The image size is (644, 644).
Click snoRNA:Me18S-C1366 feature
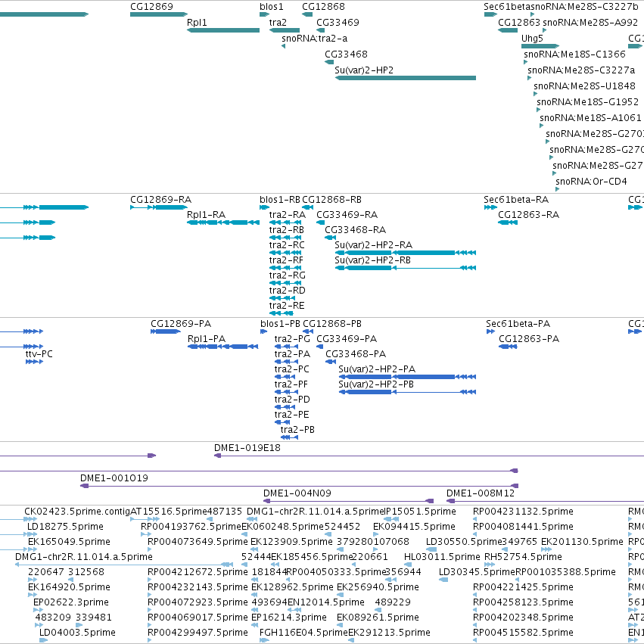(526, 62)
